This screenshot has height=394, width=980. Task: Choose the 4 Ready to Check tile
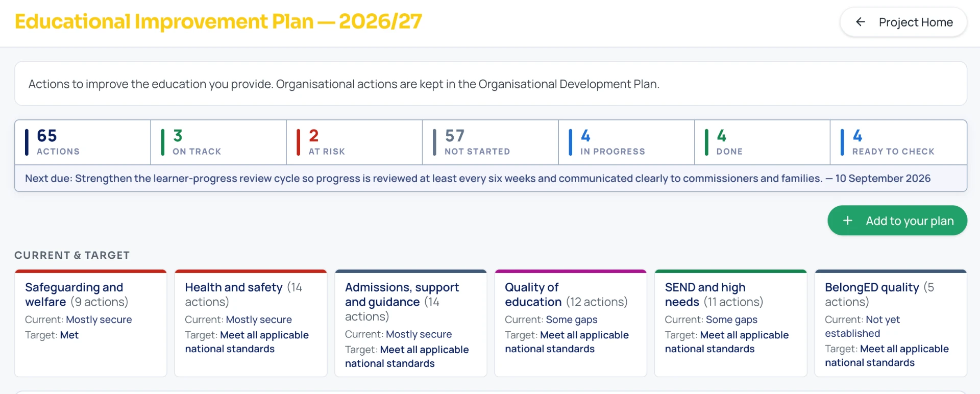(899, 142)
